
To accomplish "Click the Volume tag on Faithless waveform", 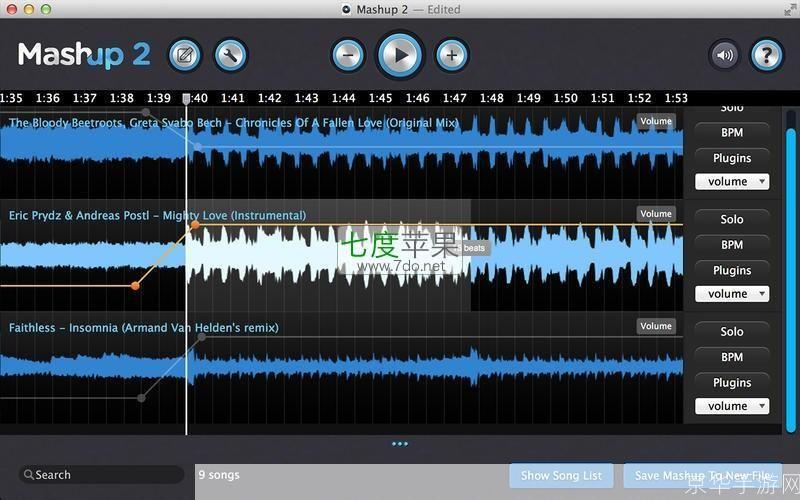I will click(656, 326).
